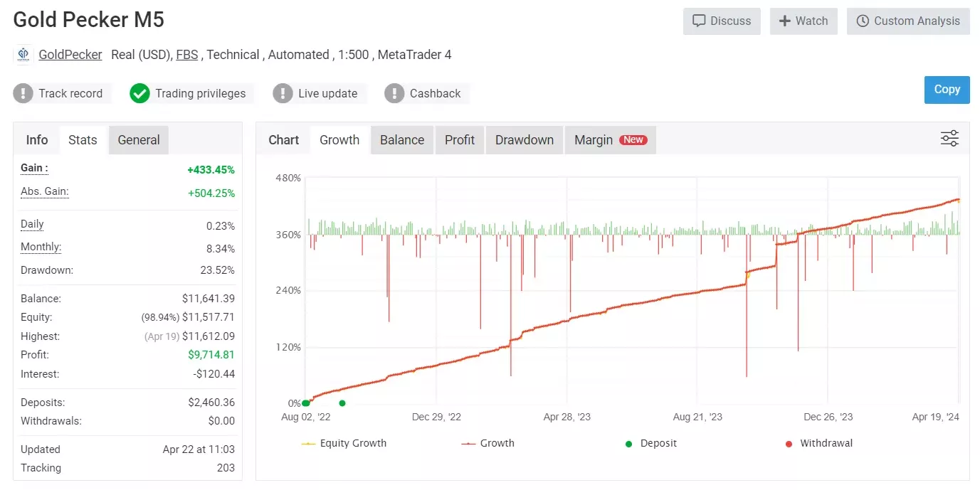Click the Cashback warning icon
Viewport: 980px width, 490px height.
tap(394, 93)
